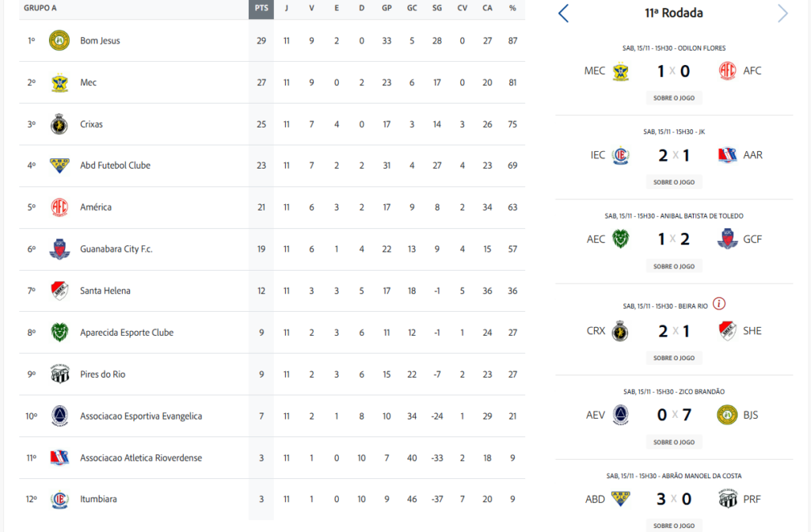Open Sobre o Jogo for CRX vs SHE

click(673, 358)
